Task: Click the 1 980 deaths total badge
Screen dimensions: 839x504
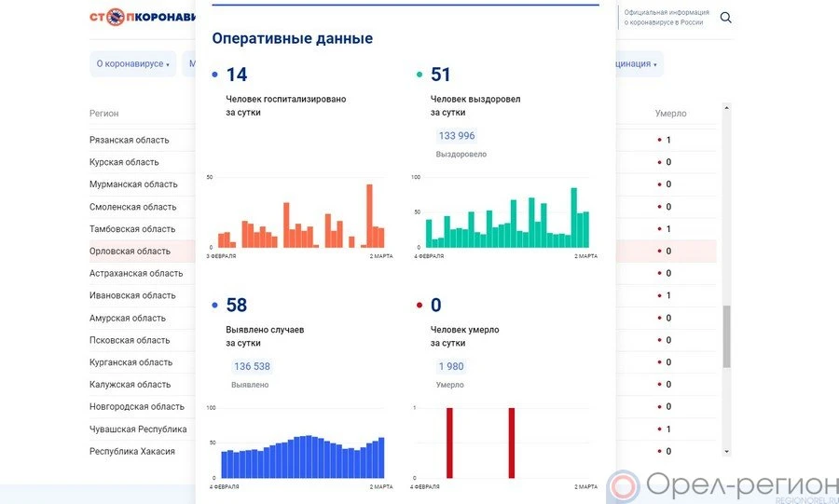Action: pyautogui.click(x=451, y=366)
